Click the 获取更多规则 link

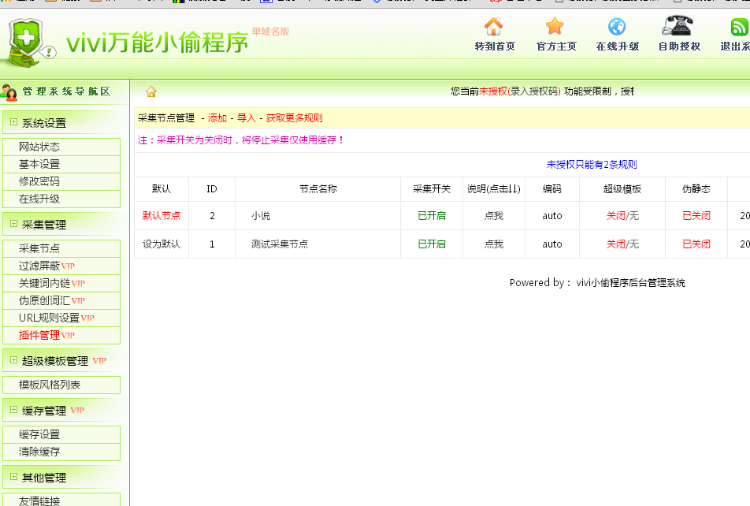coord(294,118)
